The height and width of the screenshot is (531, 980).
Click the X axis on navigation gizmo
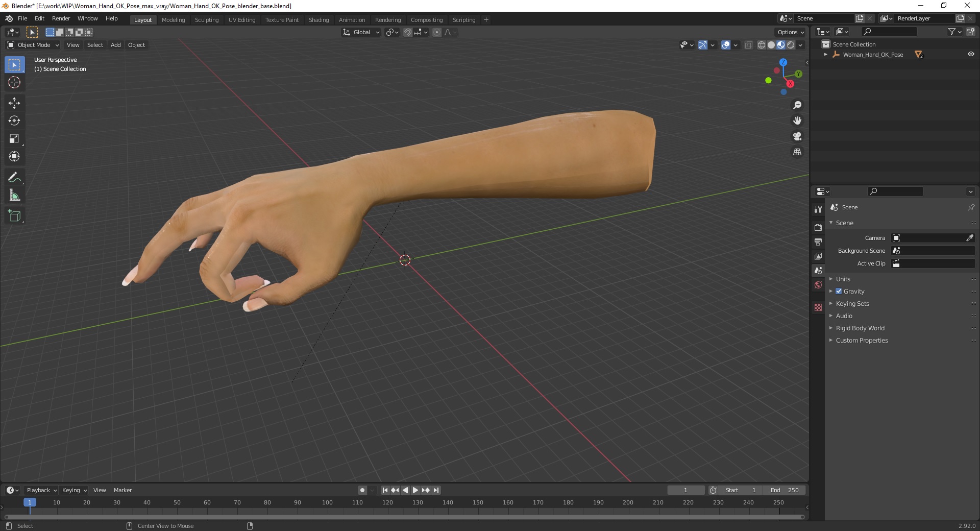point(790,84)
